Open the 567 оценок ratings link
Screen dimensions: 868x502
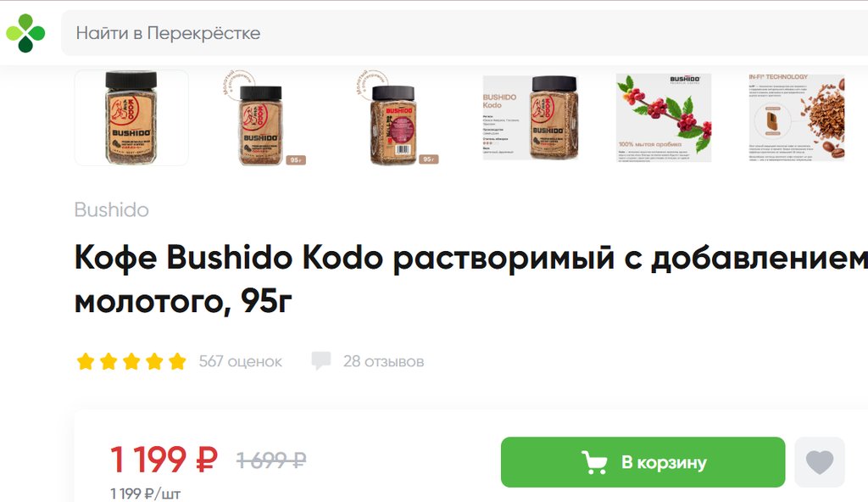(240, 361)
